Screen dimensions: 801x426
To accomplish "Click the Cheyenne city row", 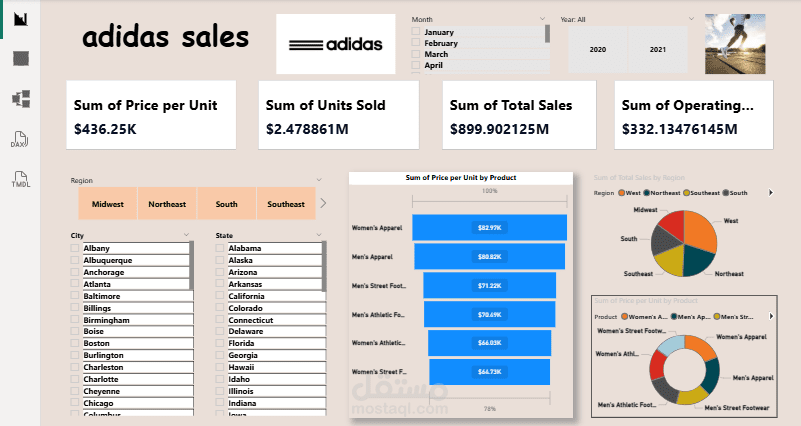I will pos(132,391).
